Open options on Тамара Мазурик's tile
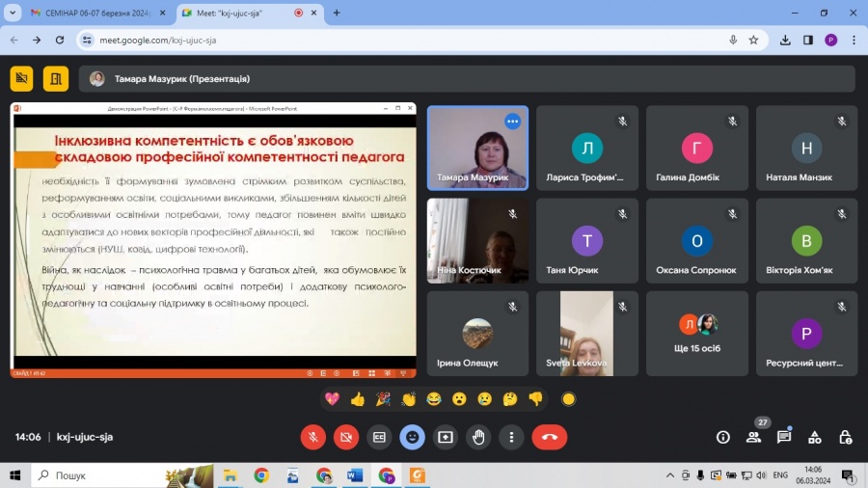Viewport: 868px width, 488px height. (512, 122)
